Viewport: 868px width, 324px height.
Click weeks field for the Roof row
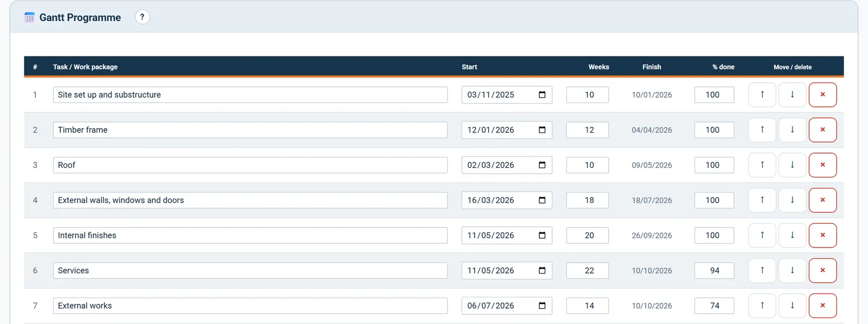(x=588, y=165)
